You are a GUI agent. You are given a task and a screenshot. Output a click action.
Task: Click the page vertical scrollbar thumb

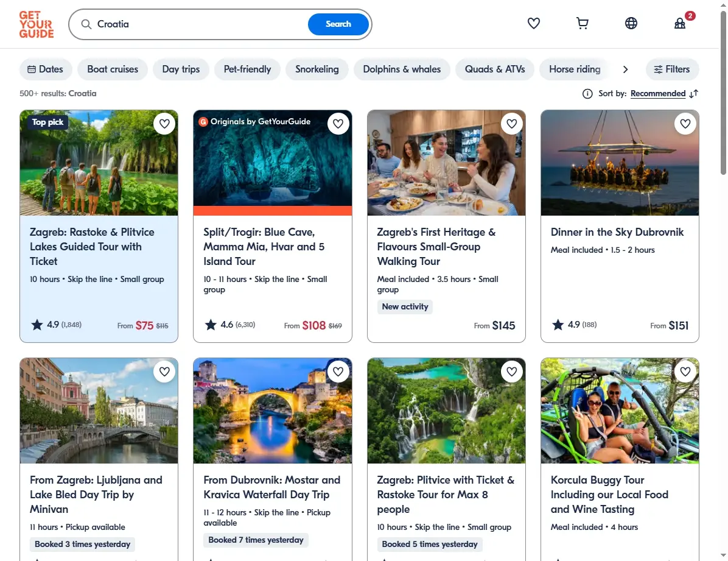coord(723,93)
